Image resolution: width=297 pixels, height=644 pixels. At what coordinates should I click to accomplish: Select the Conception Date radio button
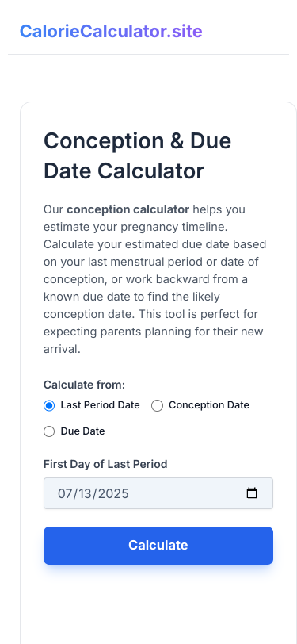[x=157, y=406]
